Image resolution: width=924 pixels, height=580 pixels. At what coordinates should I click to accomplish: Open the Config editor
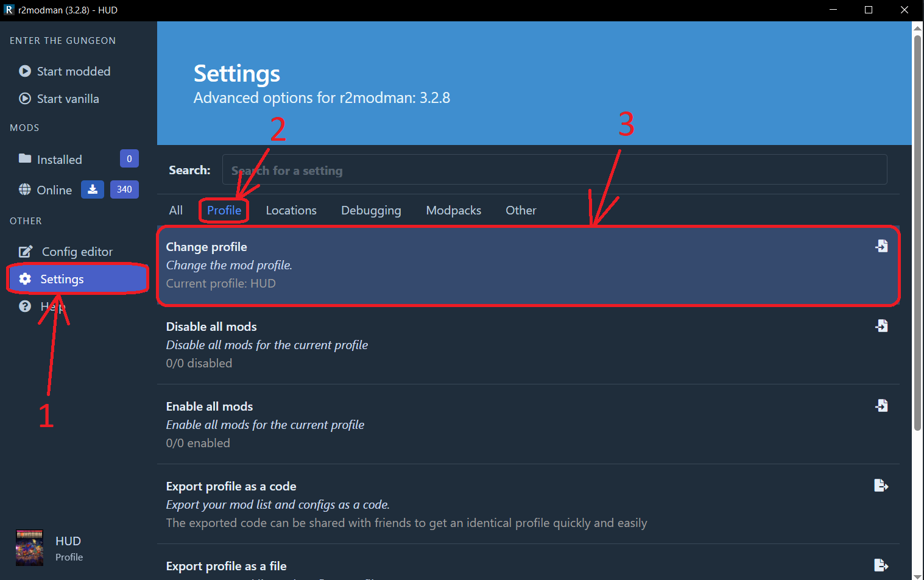pyautogui.click(x=77, y=252)
